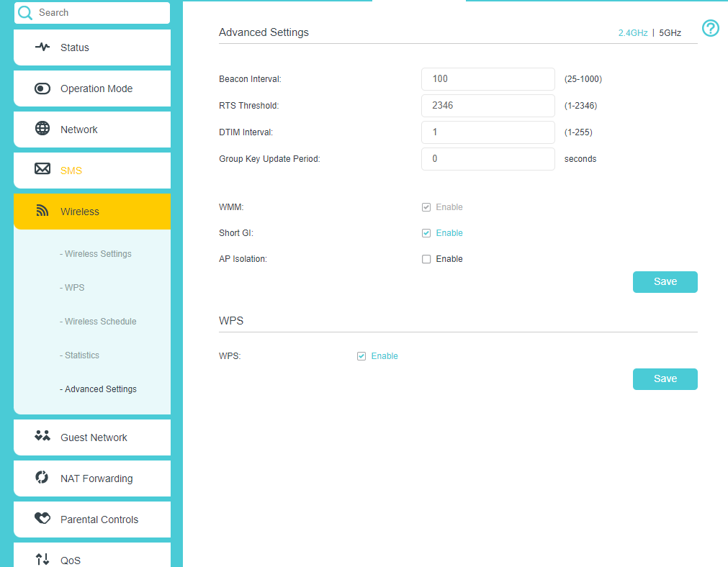The height and width of the screenshot is (567, 728).
Task: Open the help question mark icon
Action: (x=710, y=28)
